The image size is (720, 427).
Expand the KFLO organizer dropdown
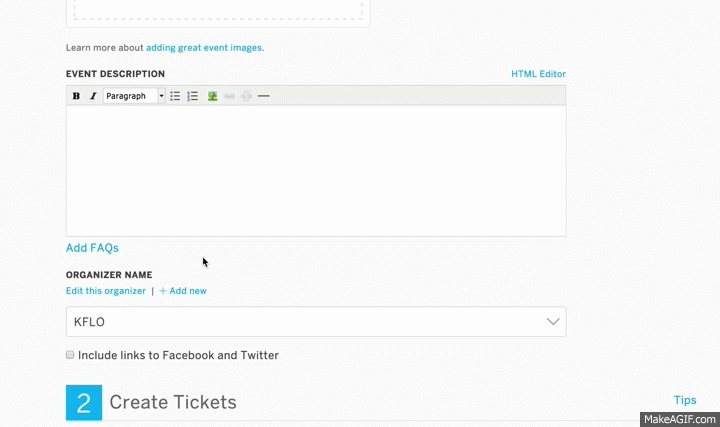click(316, 321)
